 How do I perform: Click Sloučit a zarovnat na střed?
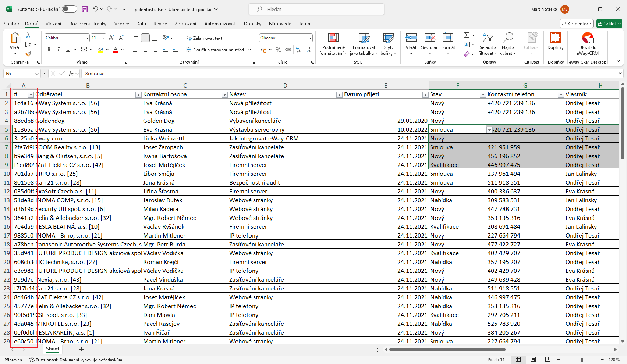215,50
